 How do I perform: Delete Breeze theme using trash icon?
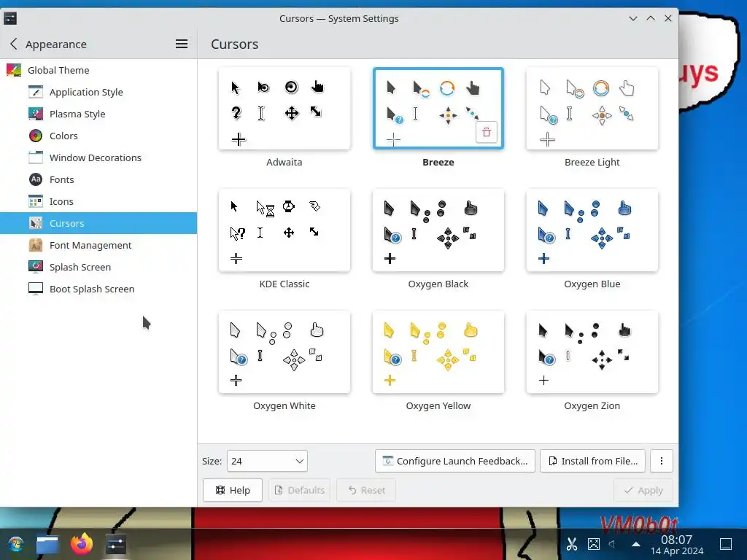pos(487,133)
